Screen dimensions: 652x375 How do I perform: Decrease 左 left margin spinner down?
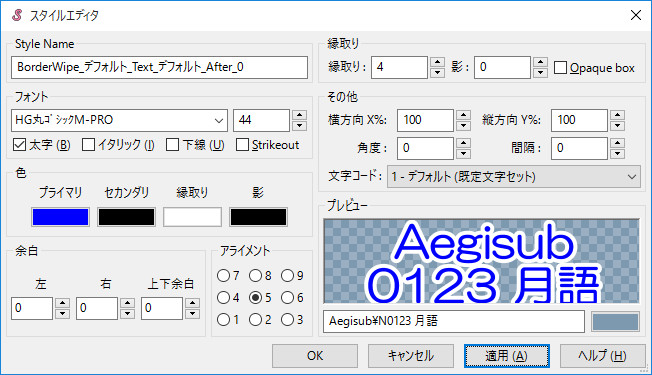(x=62, y=313)
